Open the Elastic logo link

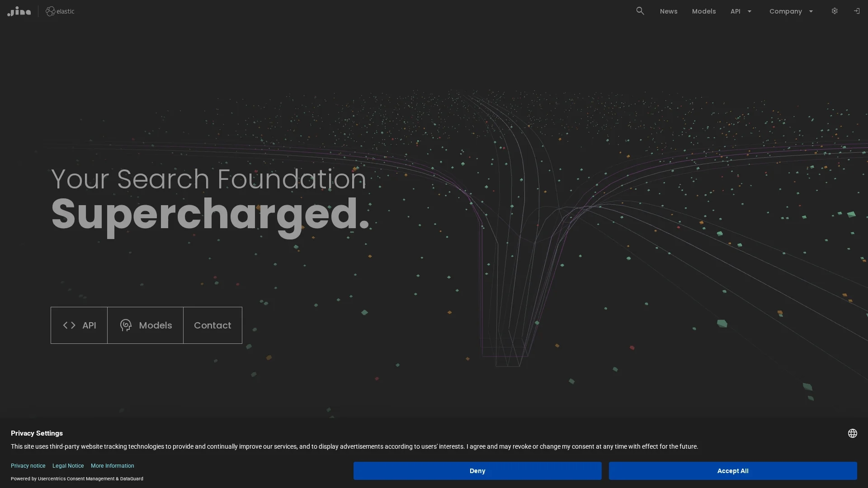click(x=60, y=11)
